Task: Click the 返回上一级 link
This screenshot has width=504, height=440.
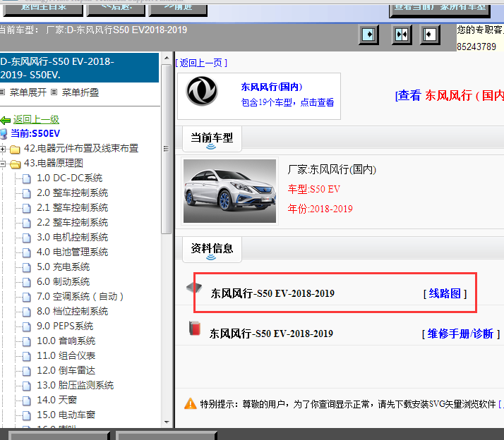Action: tap(36, 119)
